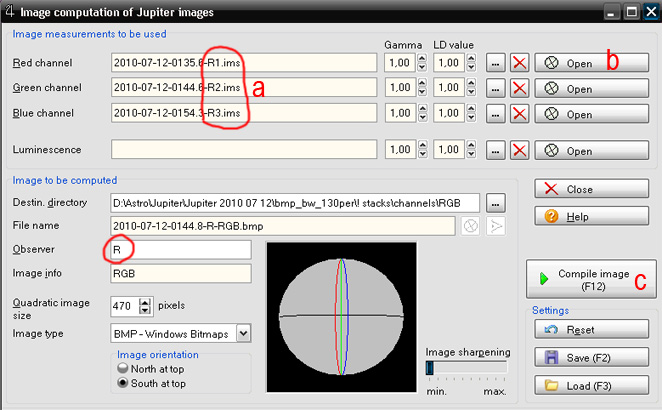Expand the Image type dropdown
Screen dimensions: 662x410
(x=243, y=332)
